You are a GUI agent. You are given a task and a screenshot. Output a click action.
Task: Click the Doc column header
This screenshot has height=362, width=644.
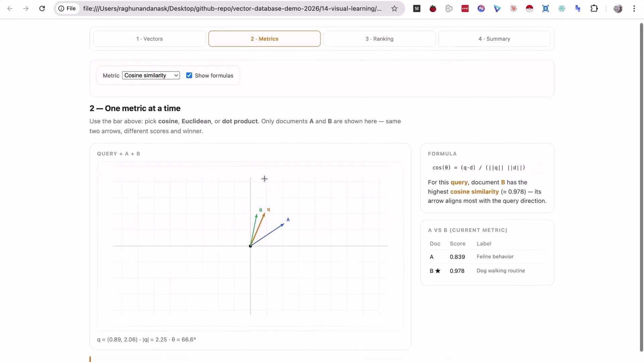click(x=435, y=244)
